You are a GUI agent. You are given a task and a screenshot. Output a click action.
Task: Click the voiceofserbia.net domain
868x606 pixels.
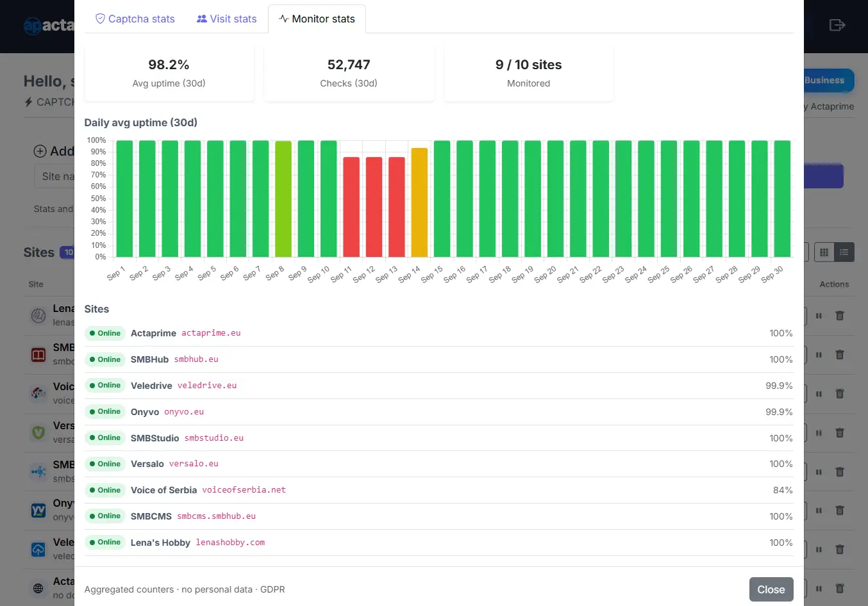(x=244, y=490)
